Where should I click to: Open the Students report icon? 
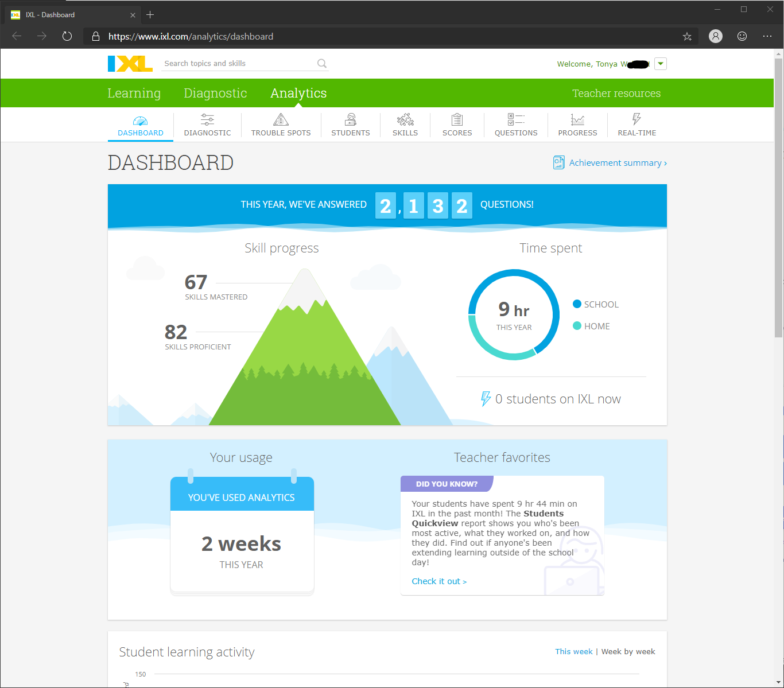351,119
